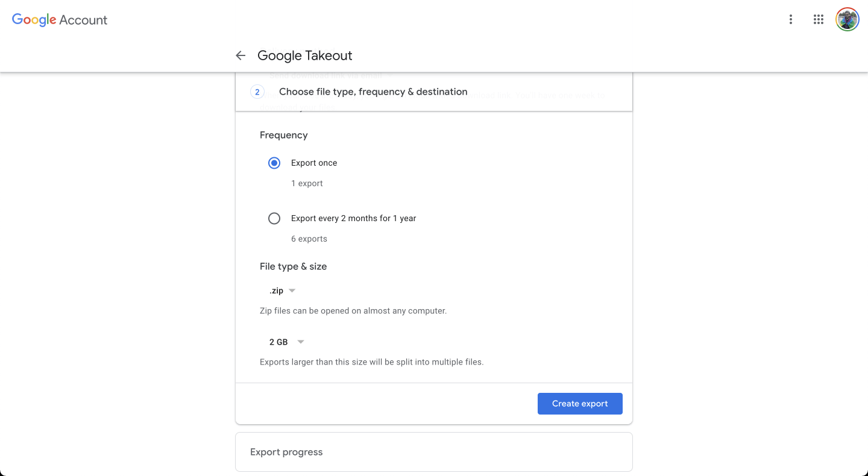Click the dropdown arrow next to 2 GB

(300, 342)
